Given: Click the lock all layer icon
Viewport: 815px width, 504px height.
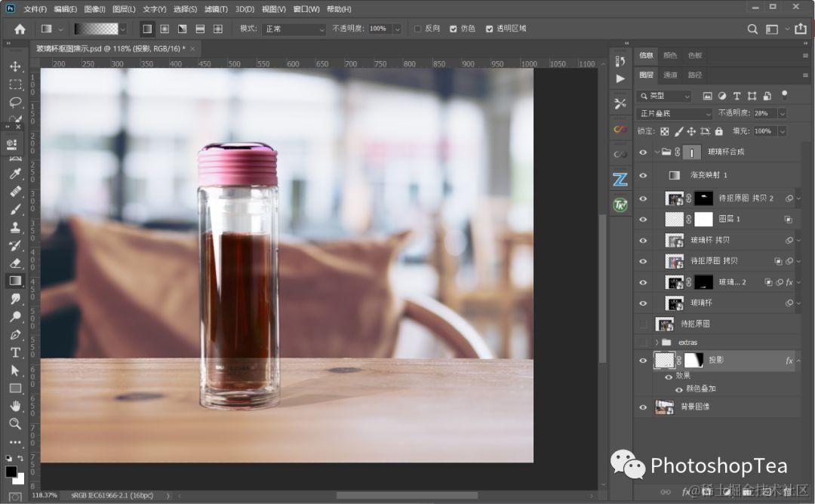Looking at the screenshot, I should pos(719,131).
